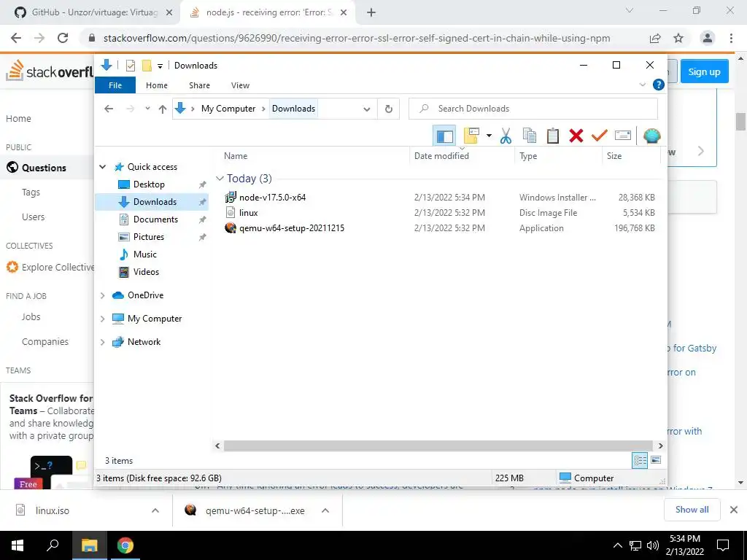747x560 pixels.
Task: Click the Paste clipboard icon in the toolbar
Action: pos(553,136)
